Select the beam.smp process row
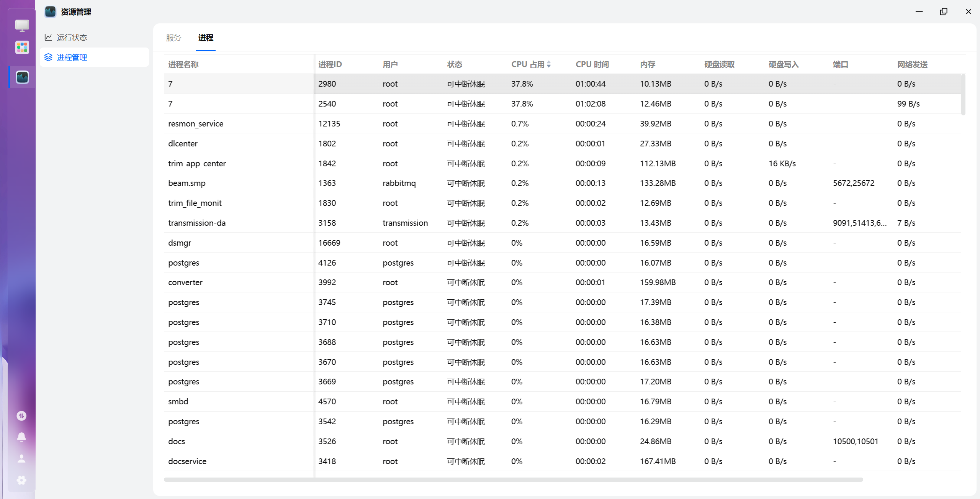 click(187, 183)
